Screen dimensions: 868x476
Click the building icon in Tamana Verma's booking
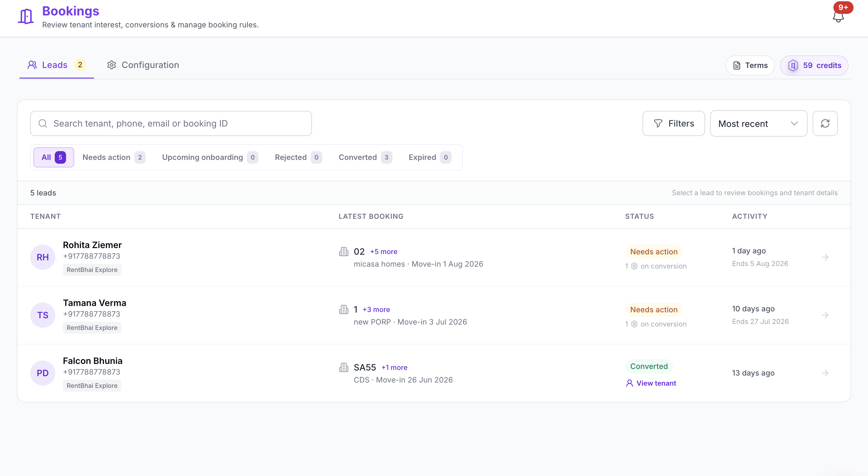point(343,309)
